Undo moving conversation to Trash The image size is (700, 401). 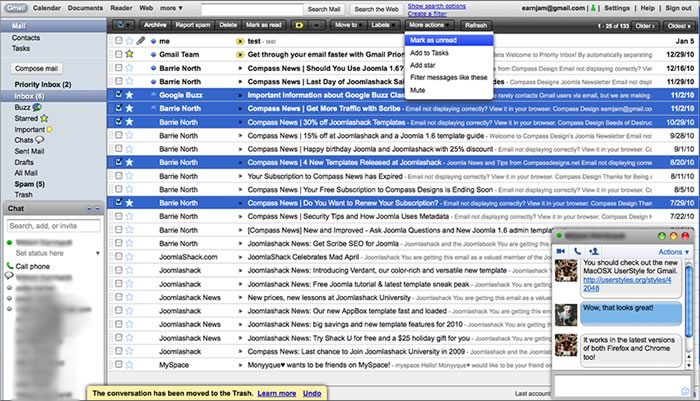(312, 393)
